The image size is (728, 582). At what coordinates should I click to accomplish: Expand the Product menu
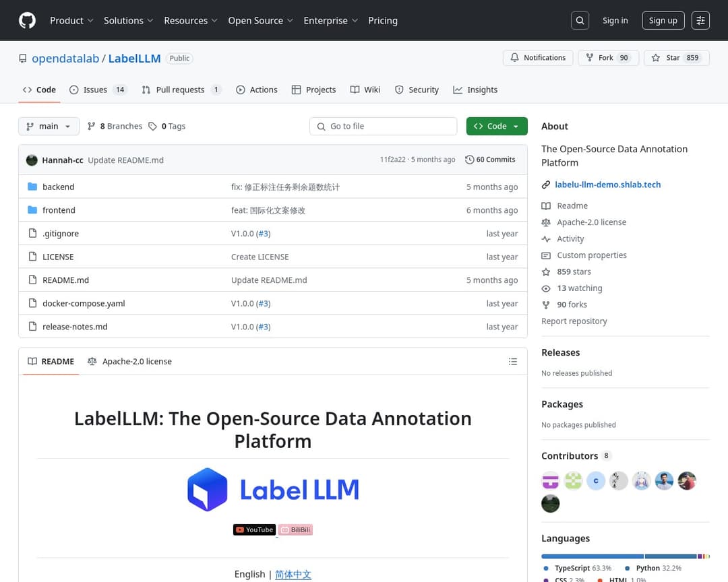pos(71,20)
